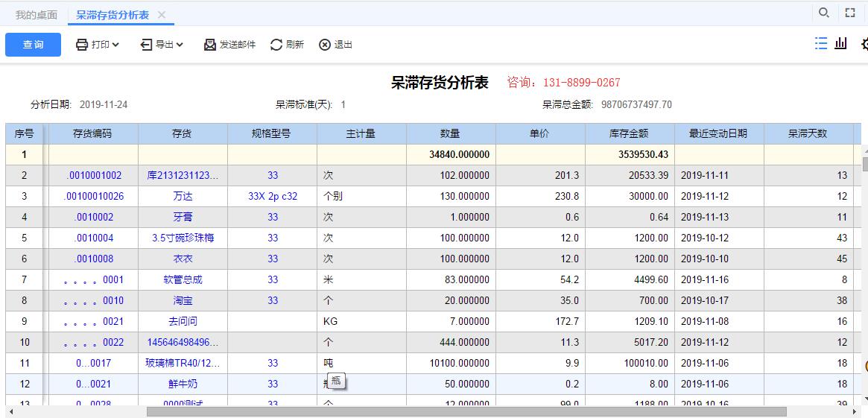Sort by the 库存金额 column header
The width and height of the screenshot is (868, 418).
pos(629,134)
